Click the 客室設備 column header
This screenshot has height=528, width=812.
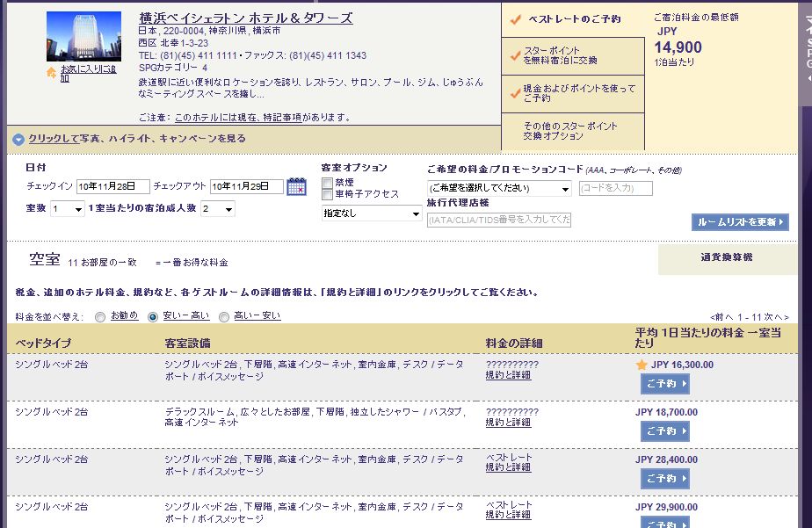click(x=187, y=344)
